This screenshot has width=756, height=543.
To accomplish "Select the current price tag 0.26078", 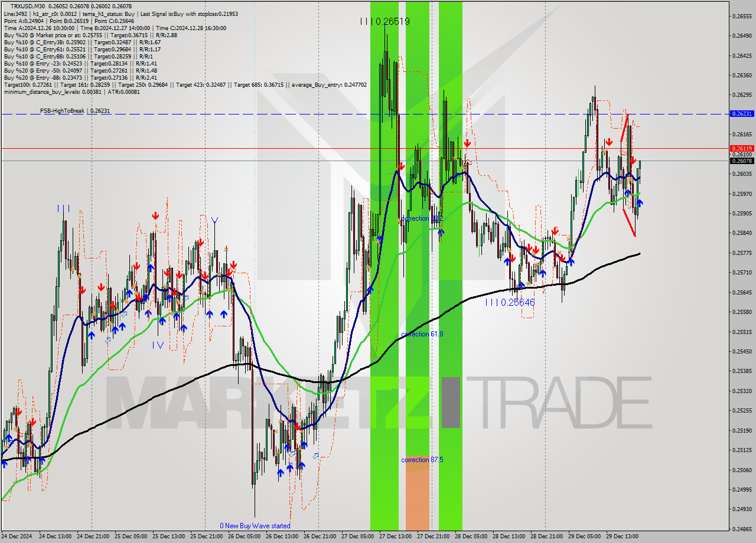I will pyautogui.click(x=741, y=161).
